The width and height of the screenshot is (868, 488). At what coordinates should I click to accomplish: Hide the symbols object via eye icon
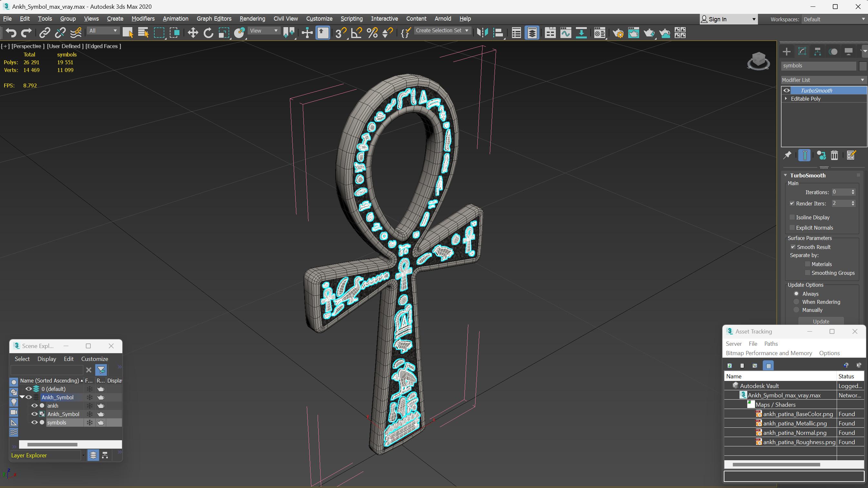coord(34,422)
